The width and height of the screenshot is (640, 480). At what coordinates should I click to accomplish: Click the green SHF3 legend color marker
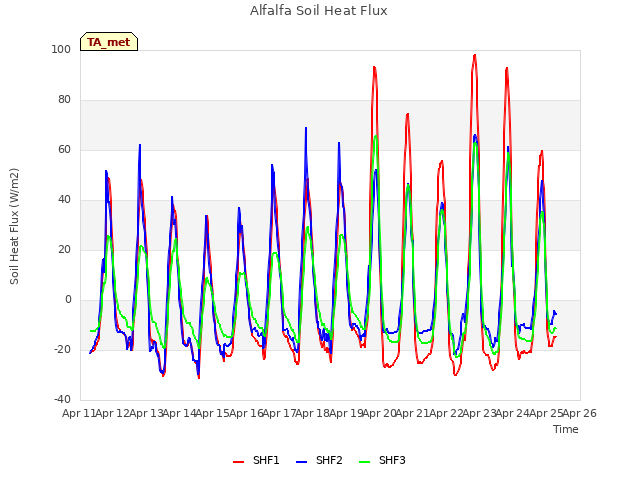pyautogui.click(x=364, y=462)
